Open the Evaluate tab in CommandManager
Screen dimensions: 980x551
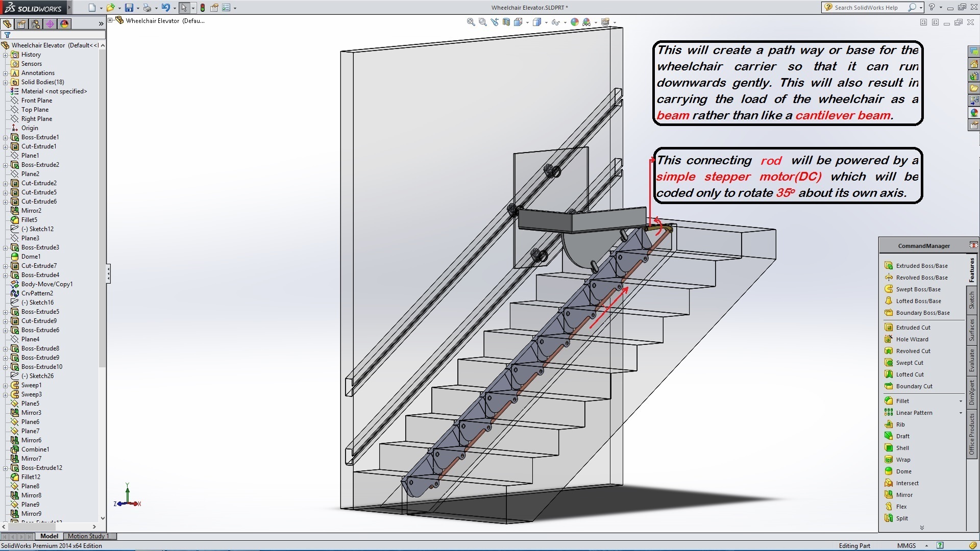[972, 360]
